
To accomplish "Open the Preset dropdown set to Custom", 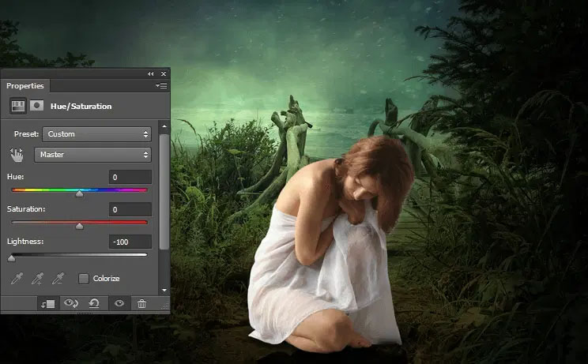I will click(96, 134).
